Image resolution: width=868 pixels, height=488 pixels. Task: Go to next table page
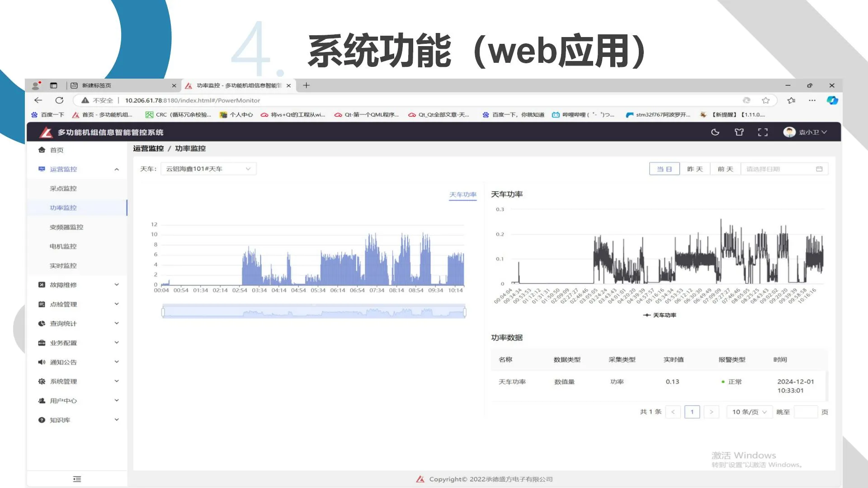pos(711,412)
